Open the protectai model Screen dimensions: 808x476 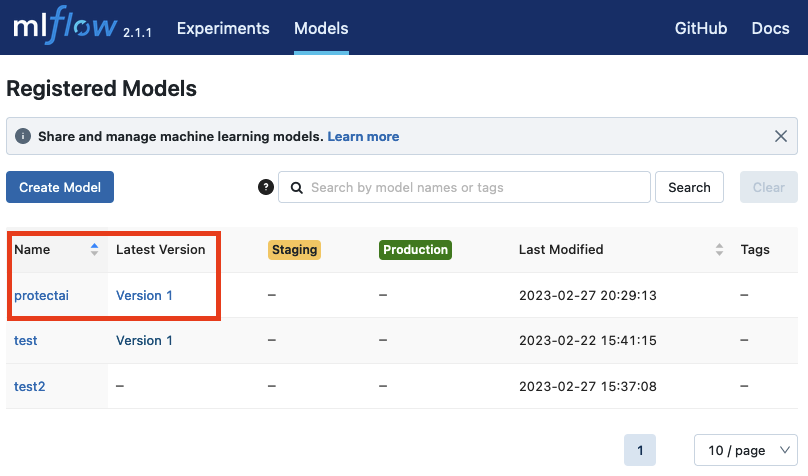point(41,295)
